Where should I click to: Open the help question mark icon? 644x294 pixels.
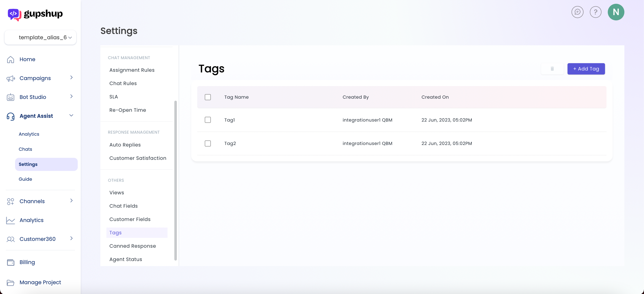click(x=595, y=12)
